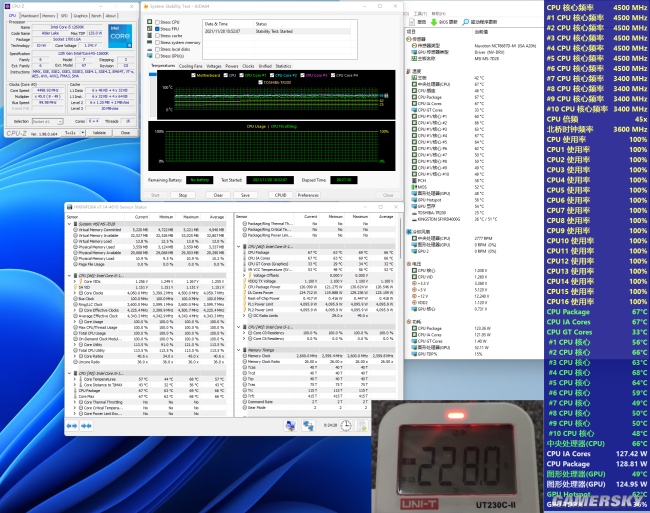Uncheck Stress FPU checkbox

tap(158, 29)
